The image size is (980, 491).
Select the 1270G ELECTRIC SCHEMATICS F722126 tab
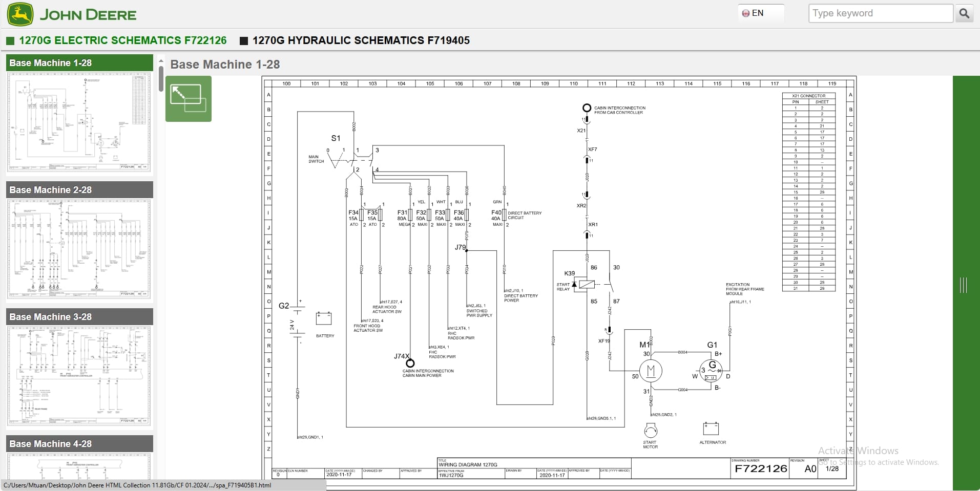[122, 40]
